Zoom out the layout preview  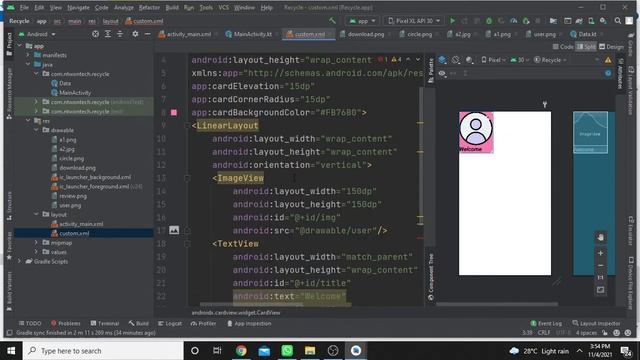point(600,266)
